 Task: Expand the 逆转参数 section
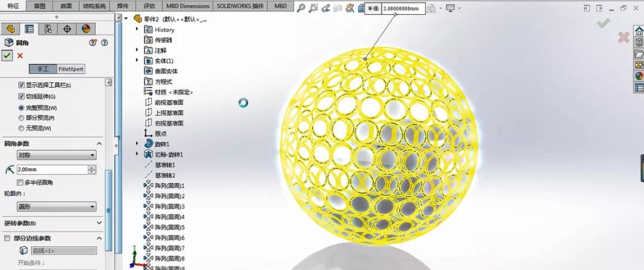pyautogui.click(x=99, y=223)
